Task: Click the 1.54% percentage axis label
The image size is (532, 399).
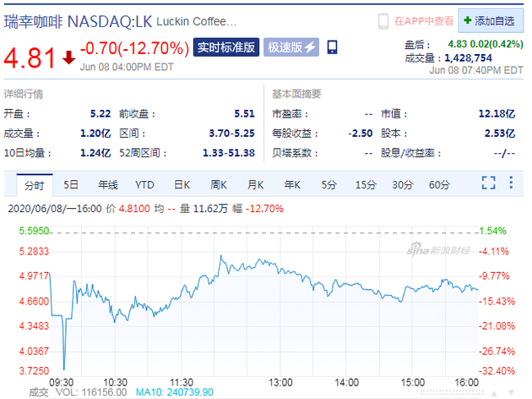Action: pyautogui.click(x=492, y=231)
